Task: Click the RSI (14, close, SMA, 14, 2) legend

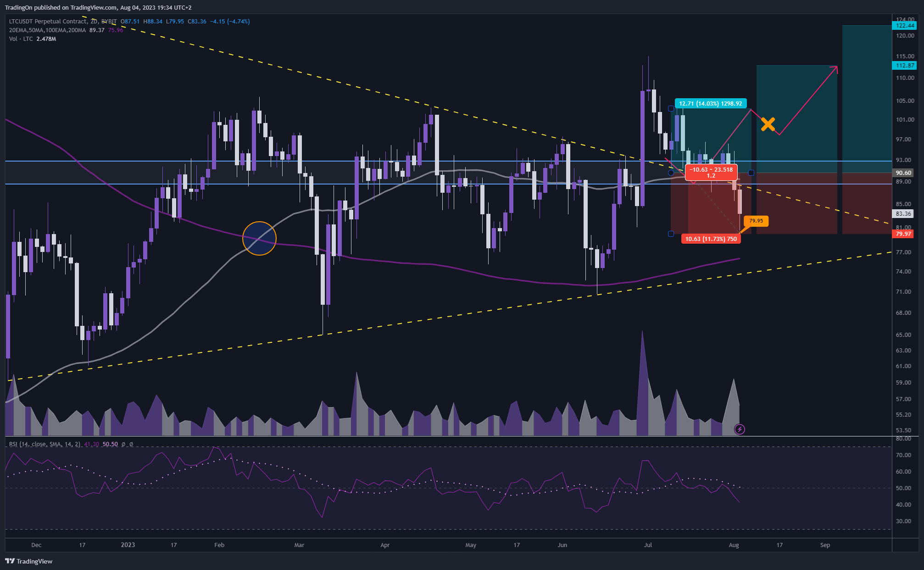Action: pos(45,444)
